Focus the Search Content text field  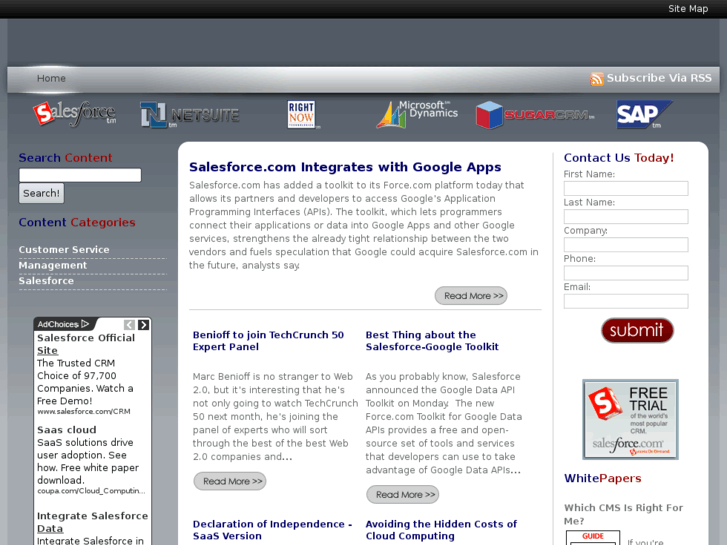coord(80,175)
